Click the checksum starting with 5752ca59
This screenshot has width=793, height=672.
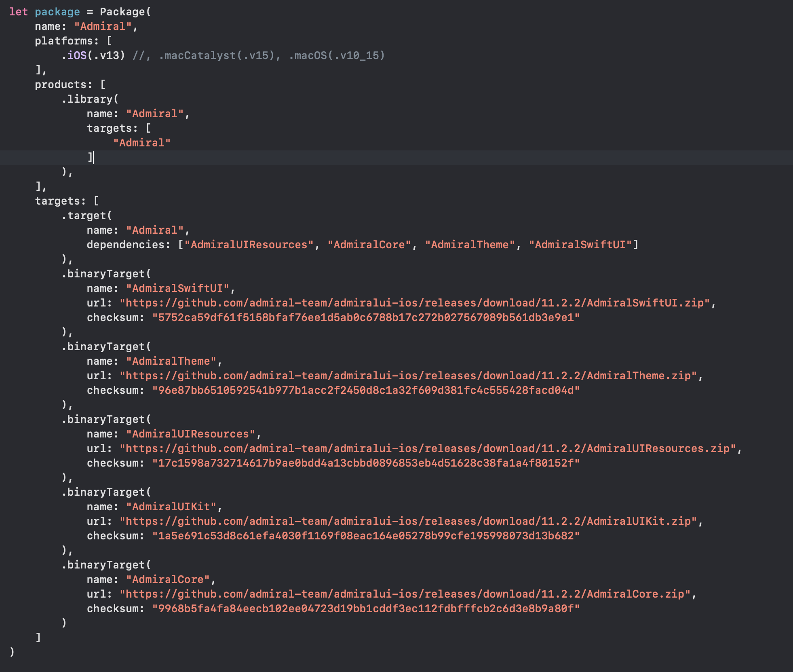point(366,317)
